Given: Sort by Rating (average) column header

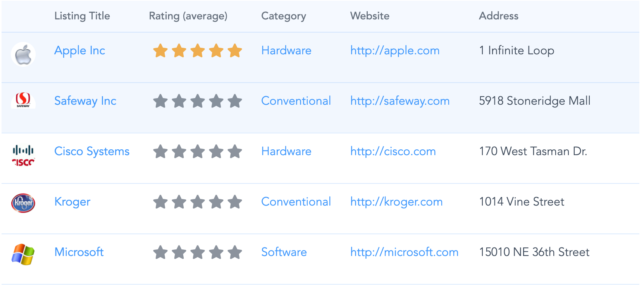Looking at the screenshot, I should (x=188, y=16).
